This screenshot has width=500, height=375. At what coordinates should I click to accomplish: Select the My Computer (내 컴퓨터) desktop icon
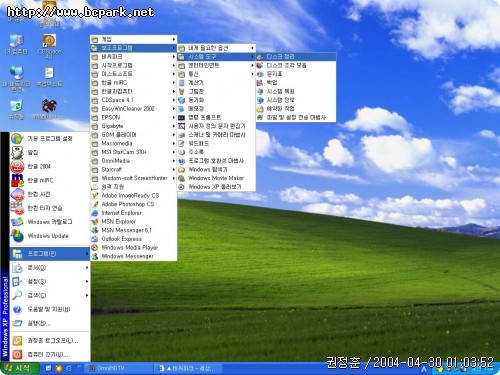click(x=16, y=44)
